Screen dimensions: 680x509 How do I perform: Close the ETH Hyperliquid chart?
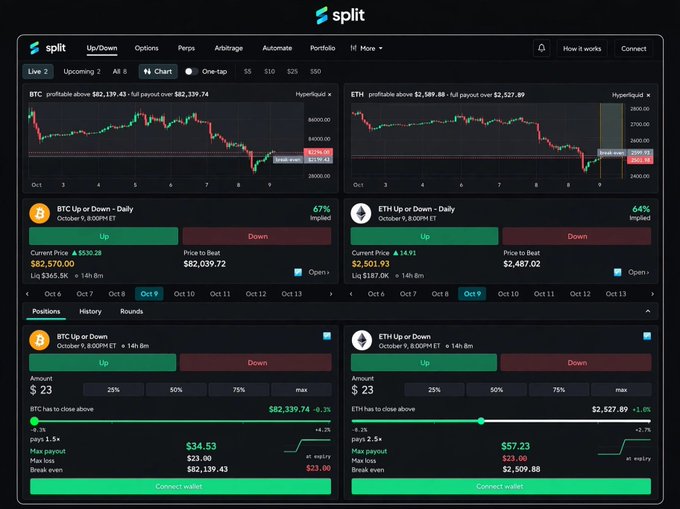tap(648, 95)
